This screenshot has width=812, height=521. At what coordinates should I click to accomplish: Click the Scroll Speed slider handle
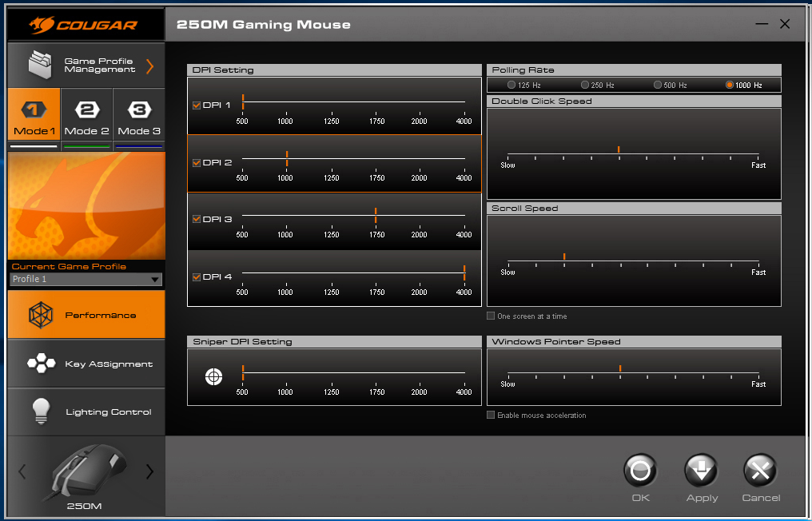564,257
